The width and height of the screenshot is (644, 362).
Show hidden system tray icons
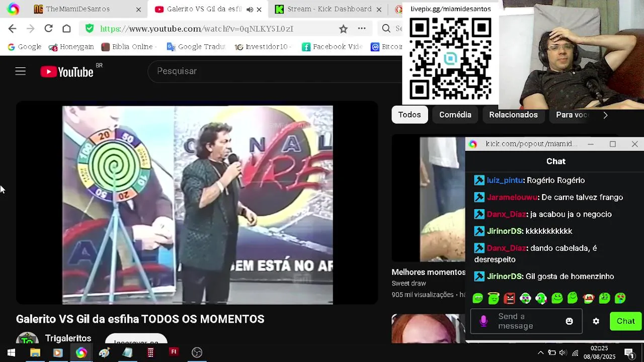(x=541, y=352)
